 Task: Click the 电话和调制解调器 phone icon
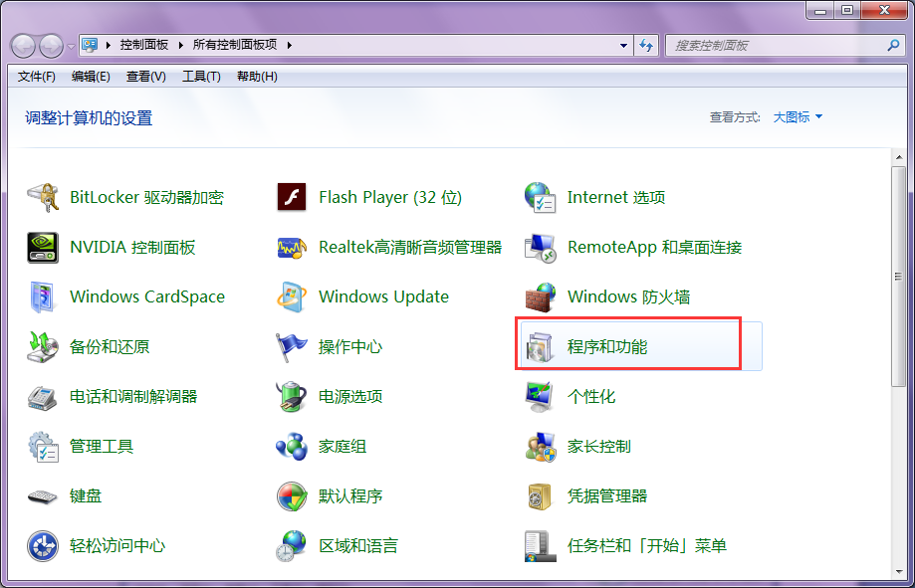[x=43, y=397]
